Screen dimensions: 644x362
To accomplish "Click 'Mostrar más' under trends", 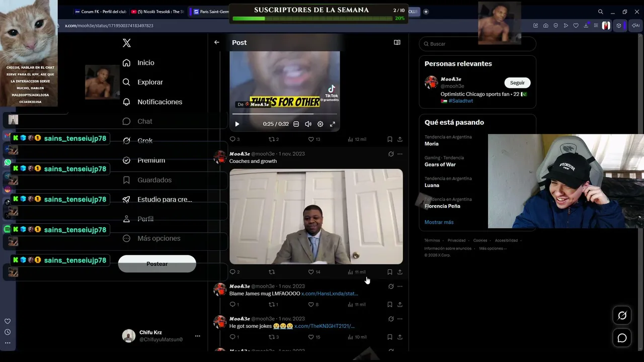I will (x=439, y=222).
